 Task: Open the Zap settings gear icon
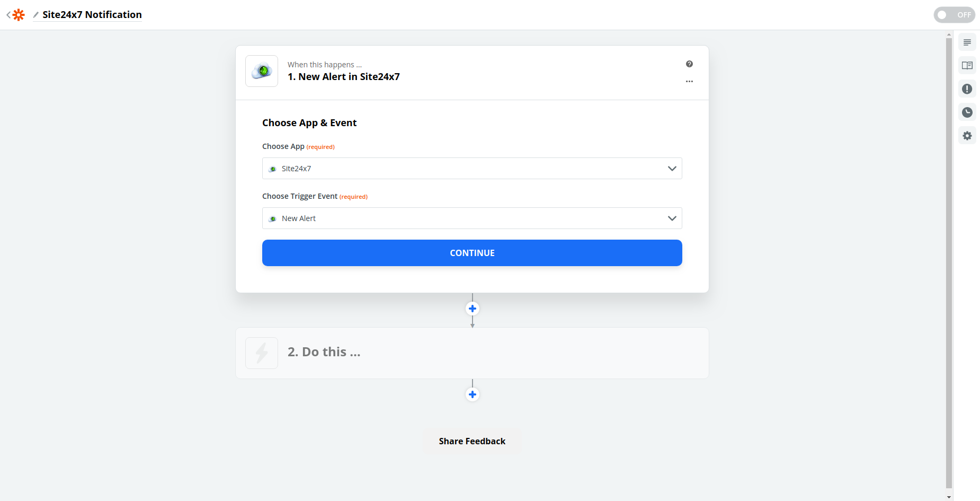(967, 136)
